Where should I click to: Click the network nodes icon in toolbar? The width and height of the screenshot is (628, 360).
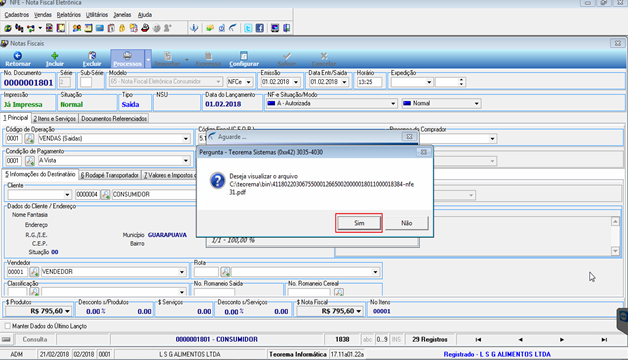[x=30, y=28]
